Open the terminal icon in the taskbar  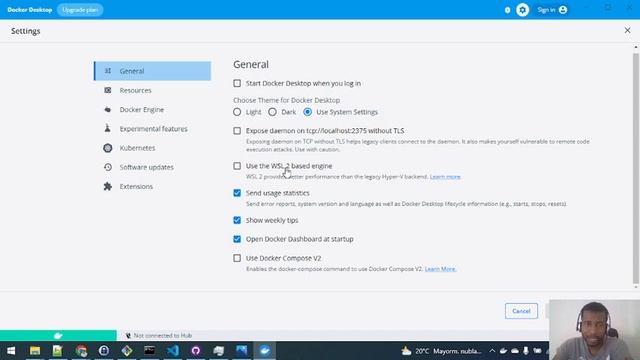pyautogui.click(x=150, y=351)
